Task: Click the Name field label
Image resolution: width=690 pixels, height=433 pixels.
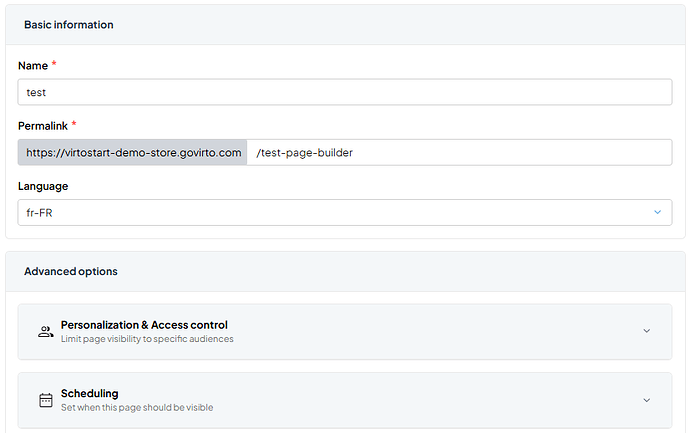Action: [x=33, y=66]
